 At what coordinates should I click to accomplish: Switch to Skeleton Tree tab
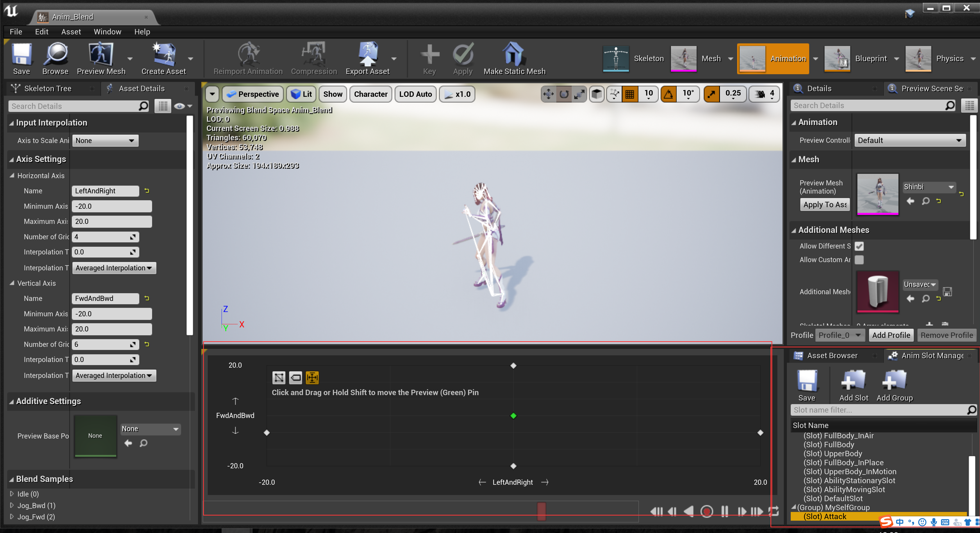[x=47, y=88]
